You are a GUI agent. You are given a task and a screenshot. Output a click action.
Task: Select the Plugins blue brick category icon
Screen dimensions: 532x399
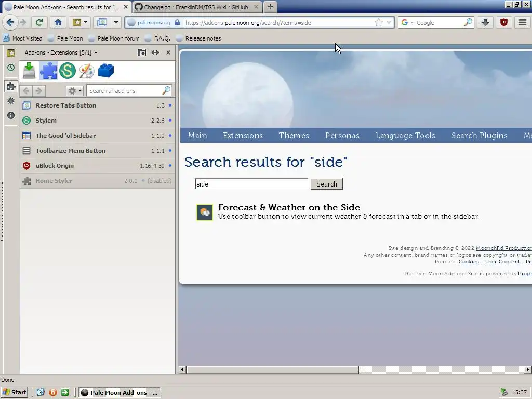[106, 71]
